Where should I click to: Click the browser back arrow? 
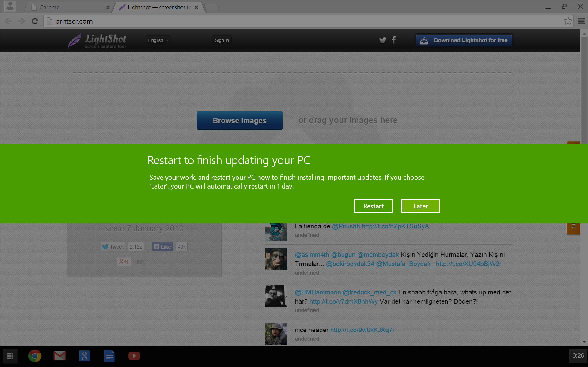tap(9, 21)
